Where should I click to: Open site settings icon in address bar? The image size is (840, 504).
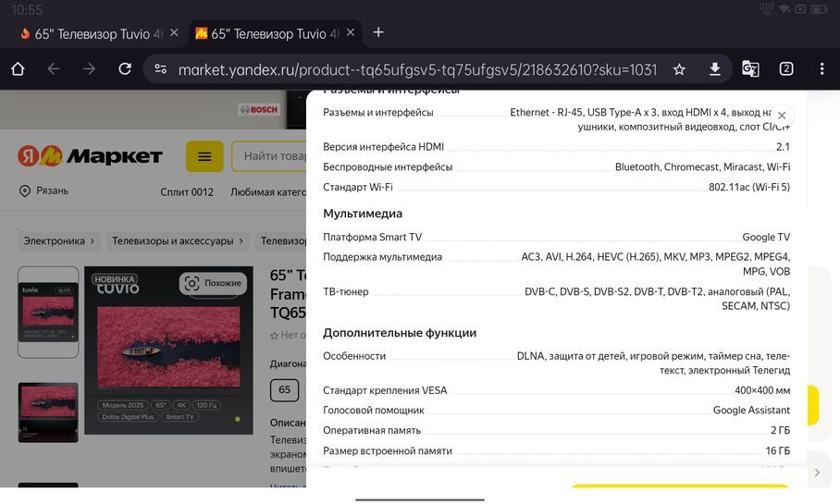160,69
